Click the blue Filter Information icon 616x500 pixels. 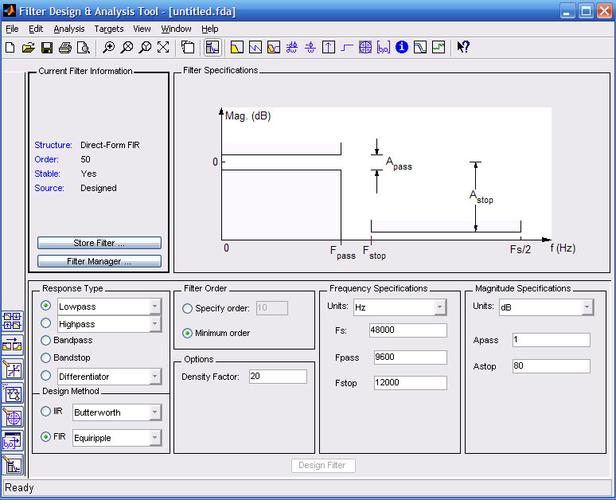[402, 48]
